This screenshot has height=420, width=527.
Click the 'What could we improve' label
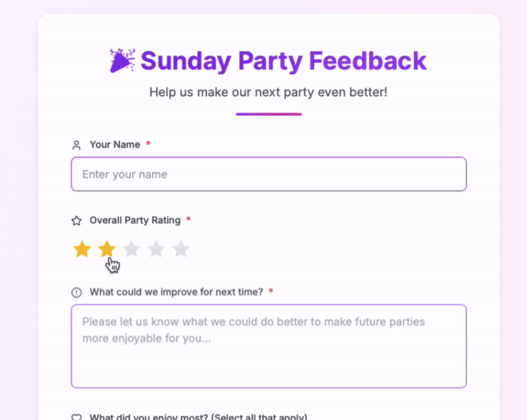tap(176, 292)
